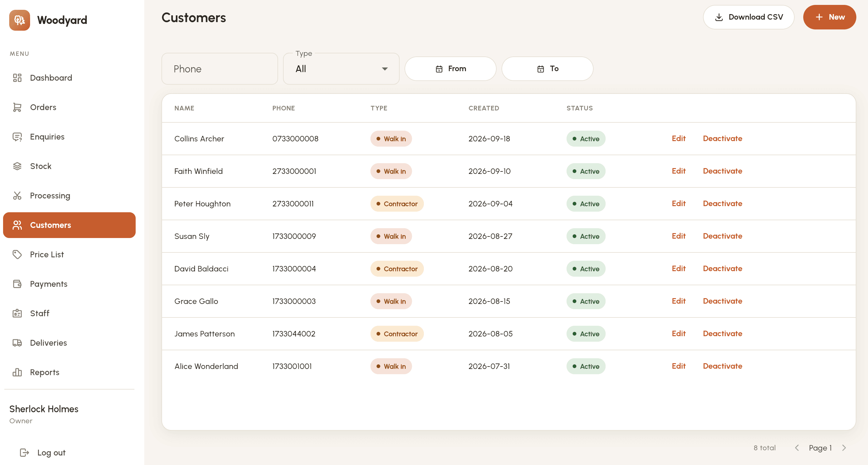Click the Reports bar chart icon

click(17, 372)
